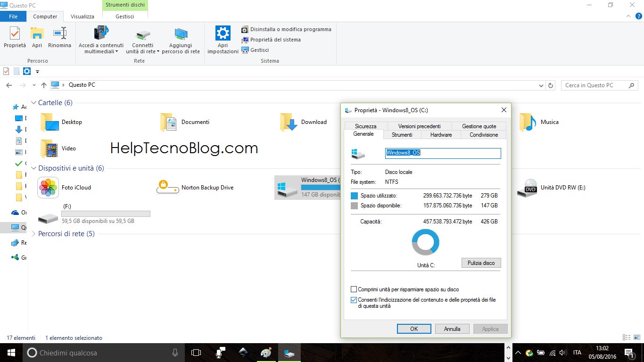Click Gestisci in the Sistema group

click(x=255, y=50)
